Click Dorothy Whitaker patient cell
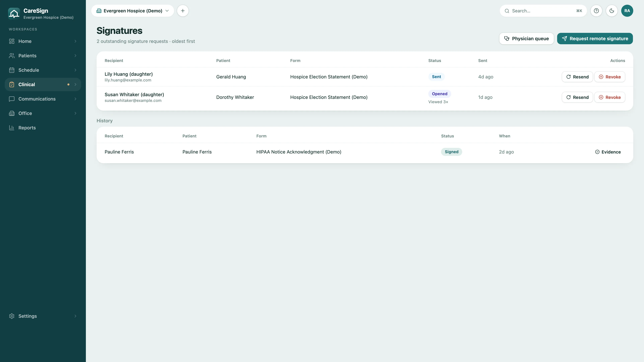This screenshot has width=644, height=362. [235, 97]
